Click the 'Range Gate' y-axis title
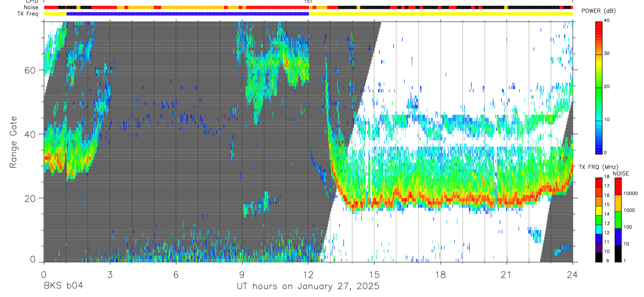Image resolution: width=644 pixels, height=297 pixels. point(13,141)
